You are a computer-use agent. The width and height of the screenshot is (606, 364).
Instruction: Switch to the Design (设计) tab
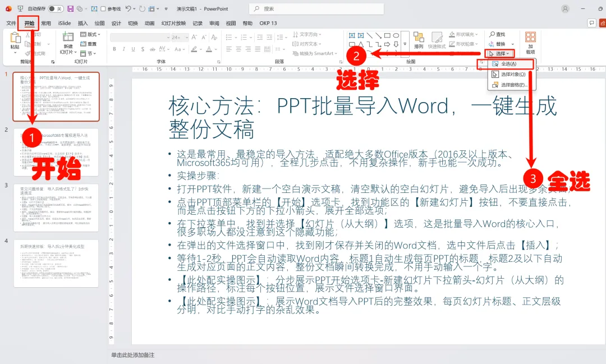pyautogui.click(x=116, y=23)
